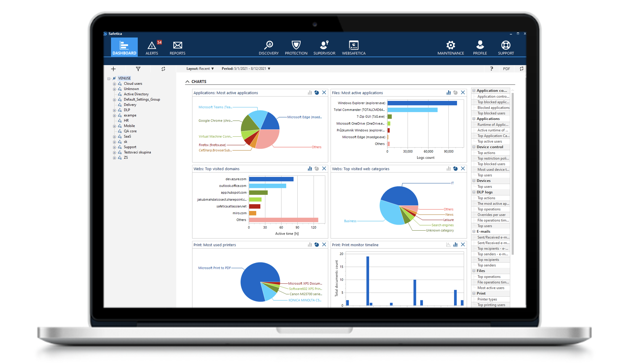
Task: Click the filter icon in left panel toolbar
Action: pyautogui.click(x=138, y=68)
